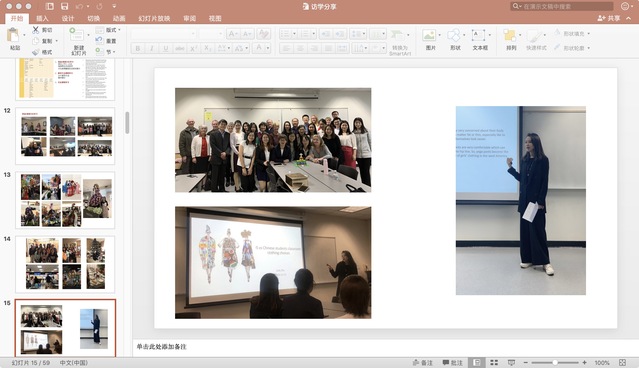The width and height of the screenshot is (639, 368).
Task: Open the 形状填充 dropdown arrow
Action: (588, 33)
